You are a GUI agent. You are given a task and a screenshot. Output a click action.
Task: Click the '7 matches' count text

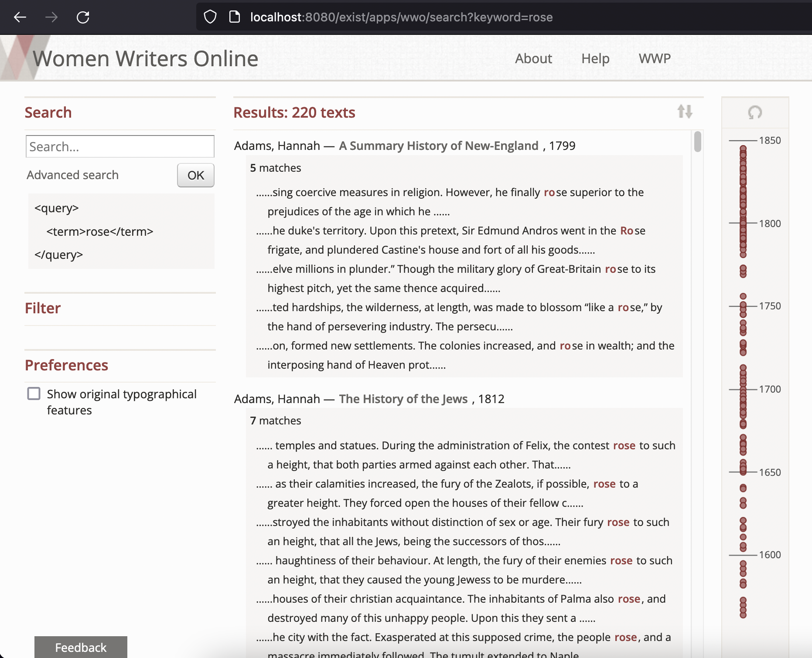[x=276, y=421]
